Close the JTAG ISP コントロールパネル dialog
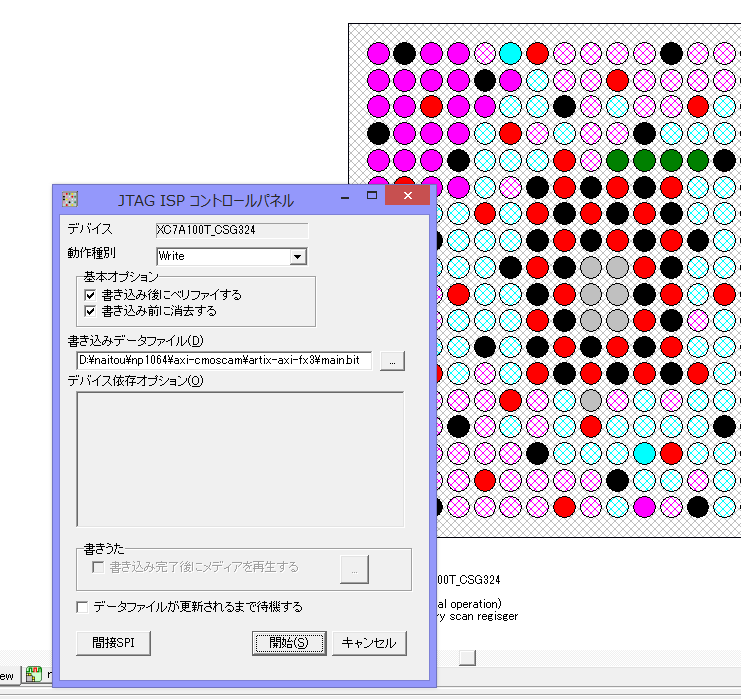 pyautogui.click(x=409, y=198)
